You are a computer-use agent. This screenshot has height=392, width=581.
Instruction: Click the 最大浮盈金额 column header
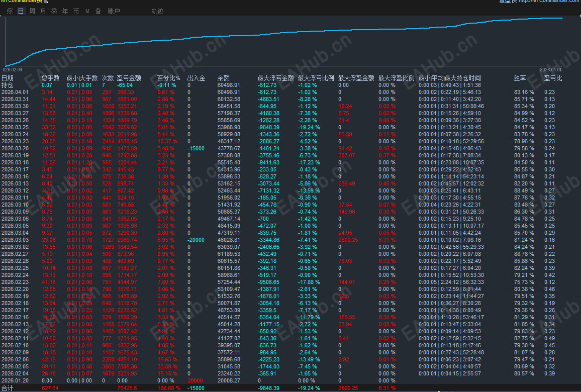click(356, 78)
